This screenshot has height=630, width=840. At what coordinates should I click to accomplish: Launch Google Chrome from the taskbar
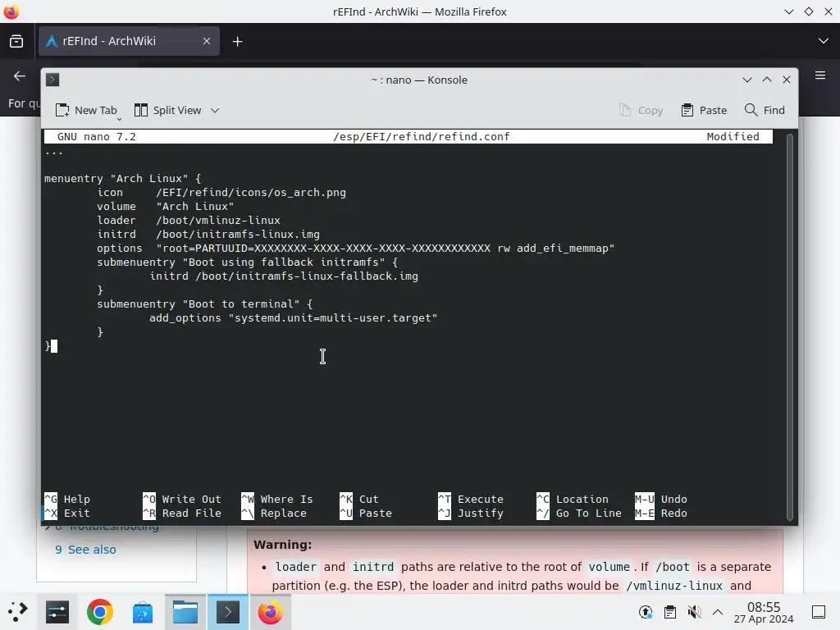pyautogui.click(x=99, y=612)
